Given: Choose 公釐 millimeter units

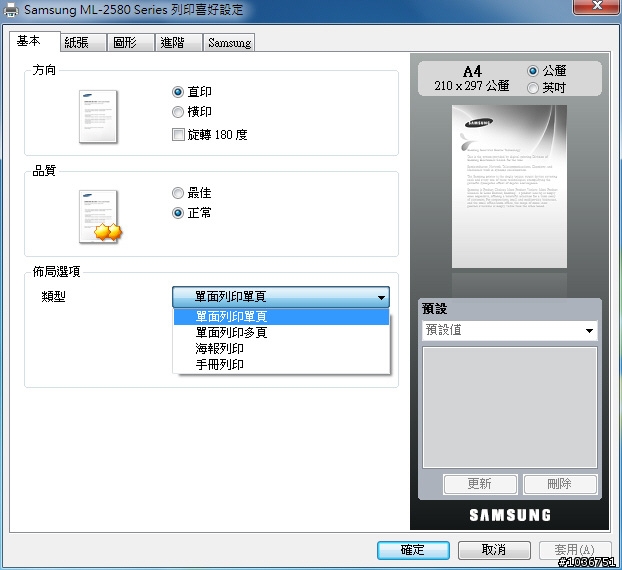Looking at the screenshot, I should click(533, 71).
